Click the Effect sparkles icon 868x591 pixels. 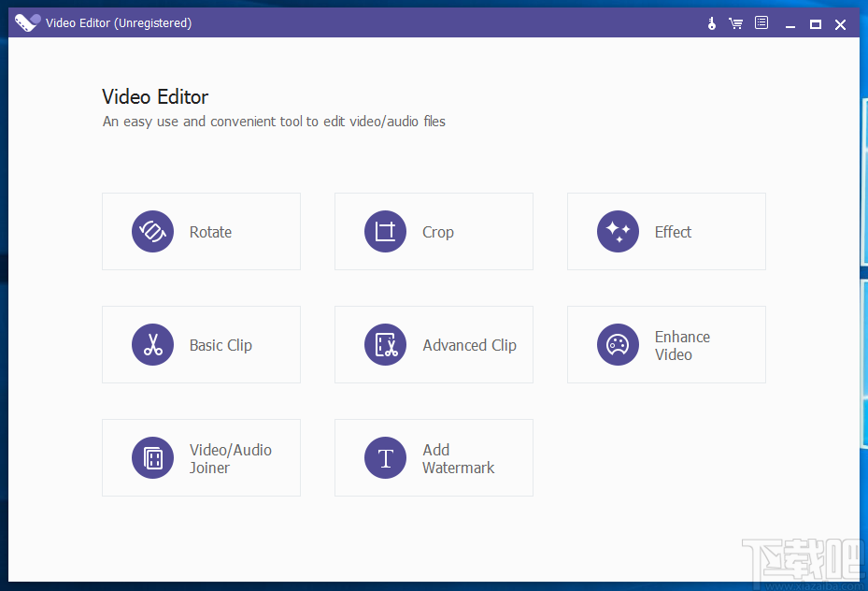618,232
